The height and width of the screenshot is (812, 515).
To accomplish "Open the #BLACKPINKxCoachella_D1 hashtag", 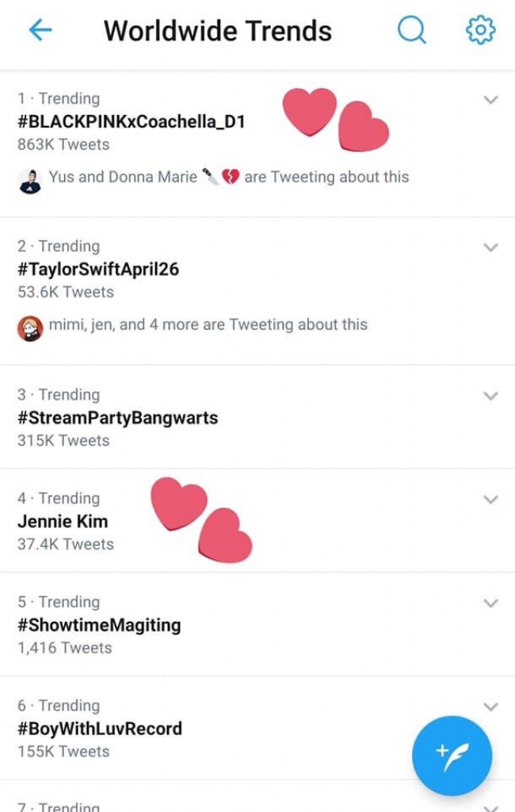I will pyautogui.click(x=132, y=121).
